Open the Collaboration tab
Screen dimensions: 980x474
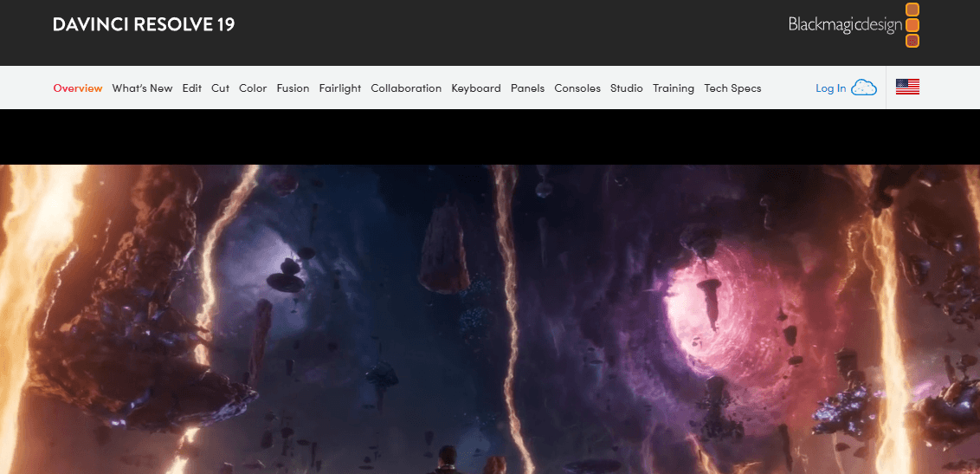(406, 88)
